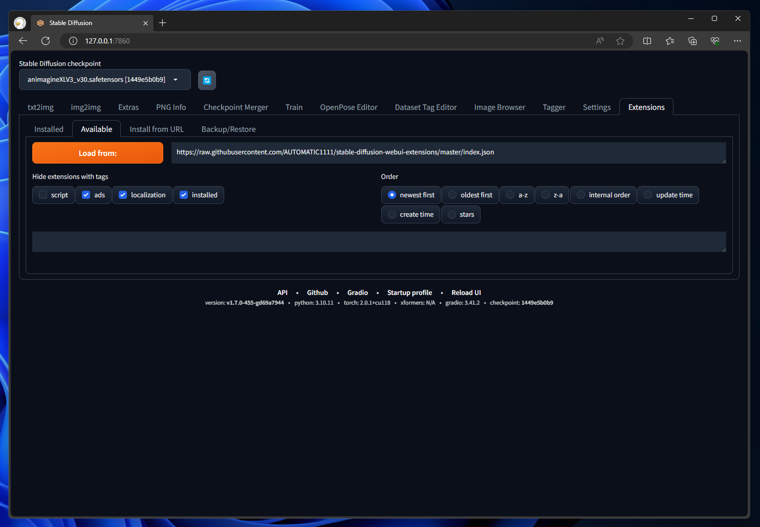Image resolution: width=760 pixels, height=527 pixels.
Task: Open the Github footer link
Action: click(317, 292)
